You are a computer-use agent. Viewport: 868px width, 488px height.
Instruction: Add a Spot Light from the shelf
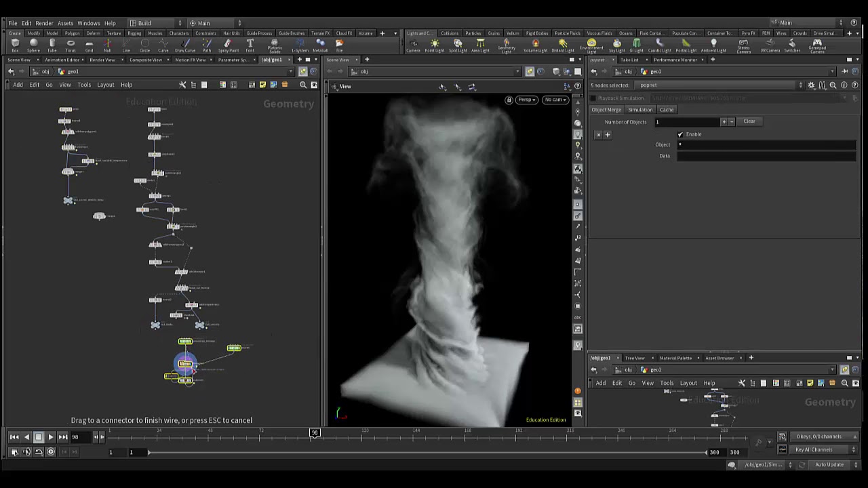coord(458,45)
